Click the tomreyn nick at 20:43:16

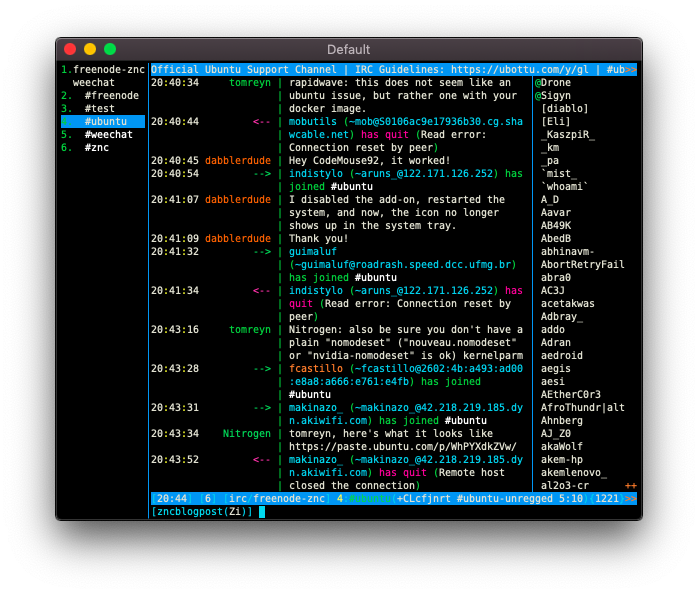250,330
